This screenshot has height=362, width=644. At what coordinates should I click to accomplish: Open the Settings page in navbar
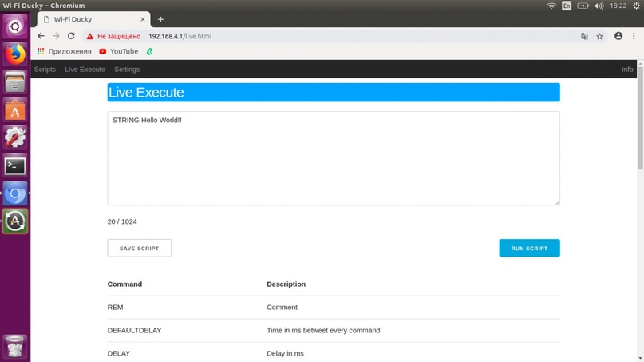point(127,70)
